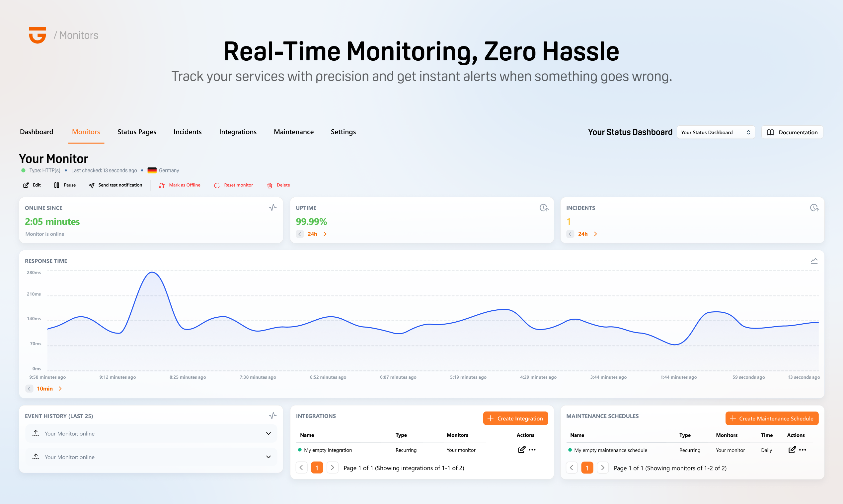Select page 1 in Integrations pagination

[x=317, y=468]
